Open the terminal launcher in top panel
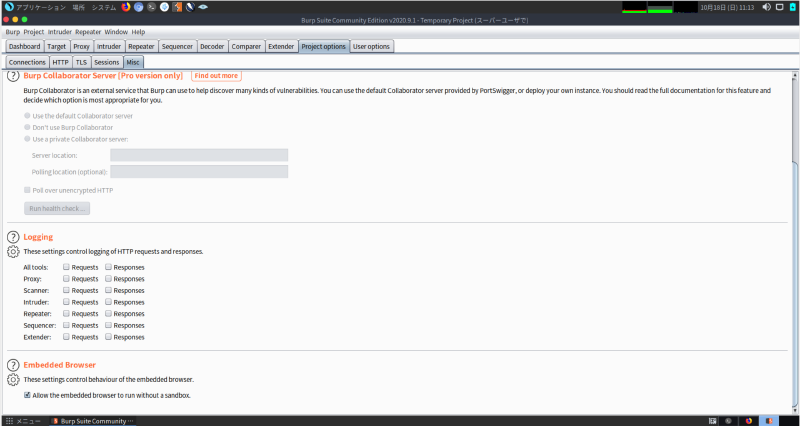Viewport: 800px width, 426px height. click(x=150, y=6)
